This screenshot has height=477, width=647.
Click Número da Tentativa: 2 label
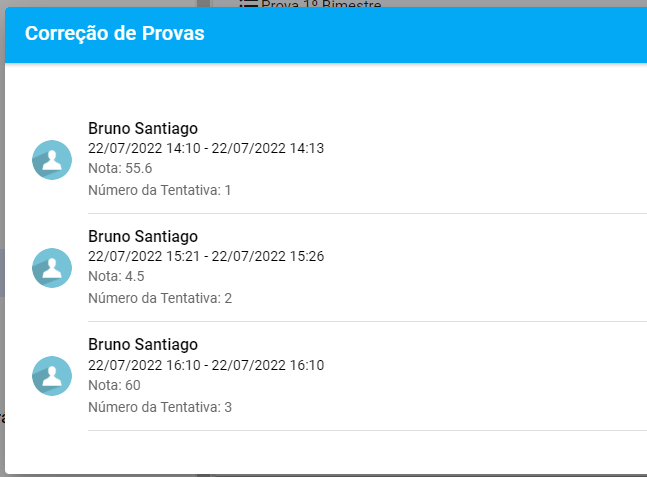pos(160,298)
